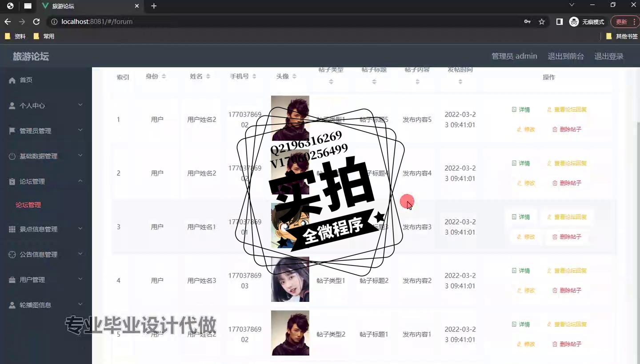Screen dimensions: 640x364
Task: Expand the 管理员管理 submenu
Action: (80, 130)
